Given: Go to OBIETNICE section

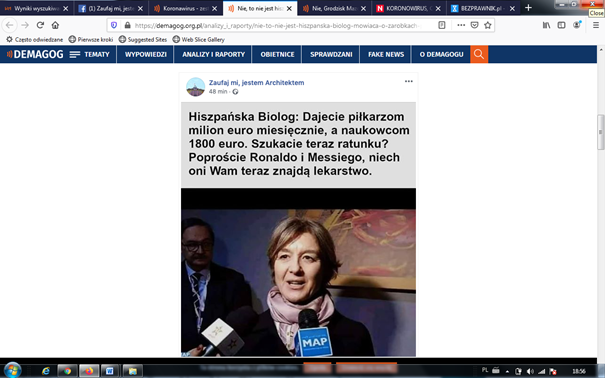Looking at the screenshot, I should (x=277, y=54).
